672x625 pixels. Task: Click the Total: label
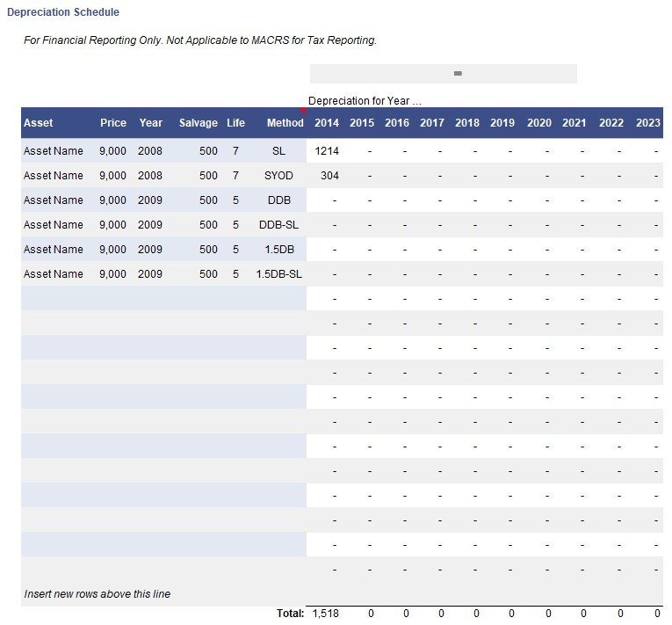point(290,614)
